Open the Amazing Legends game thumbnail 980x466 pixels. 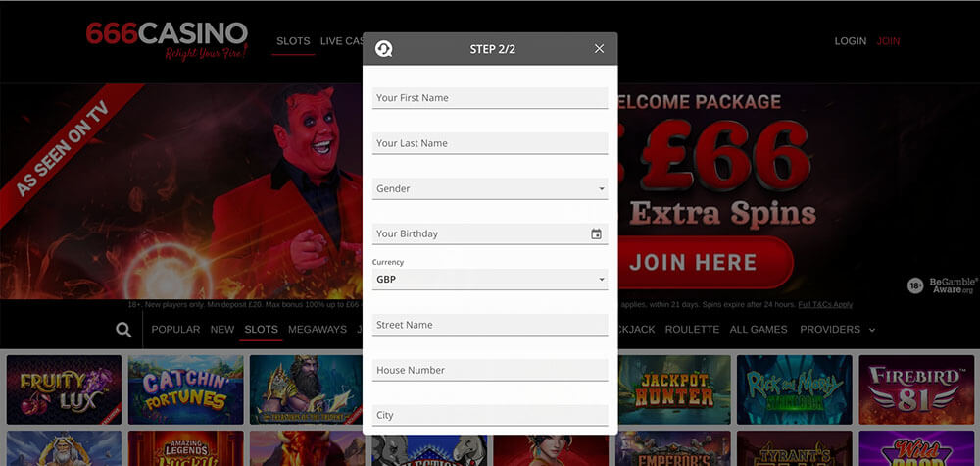(185, 448)
